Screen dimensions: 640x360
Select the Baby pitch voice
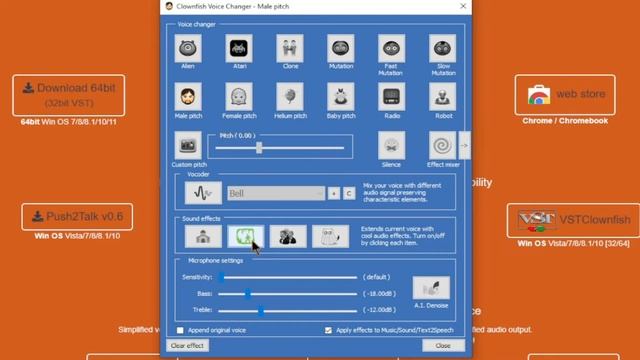(x=340, y=97)
